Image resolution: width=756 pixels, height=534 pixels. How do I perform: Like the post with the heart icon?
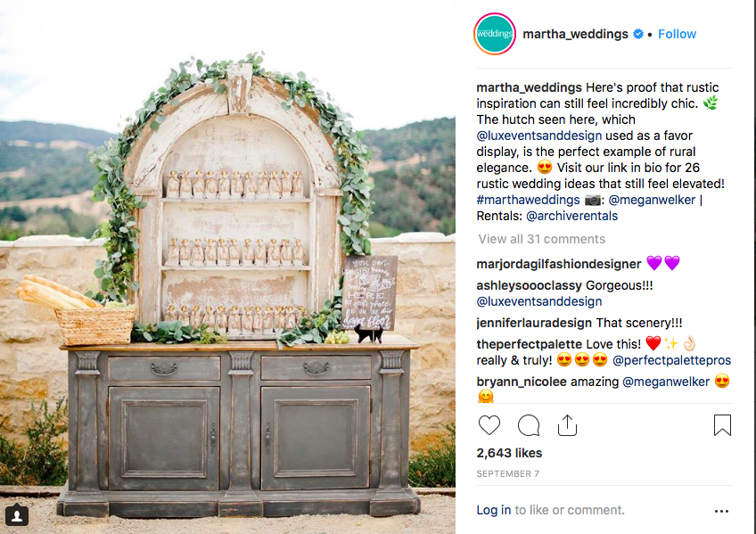tap(489, 425)
